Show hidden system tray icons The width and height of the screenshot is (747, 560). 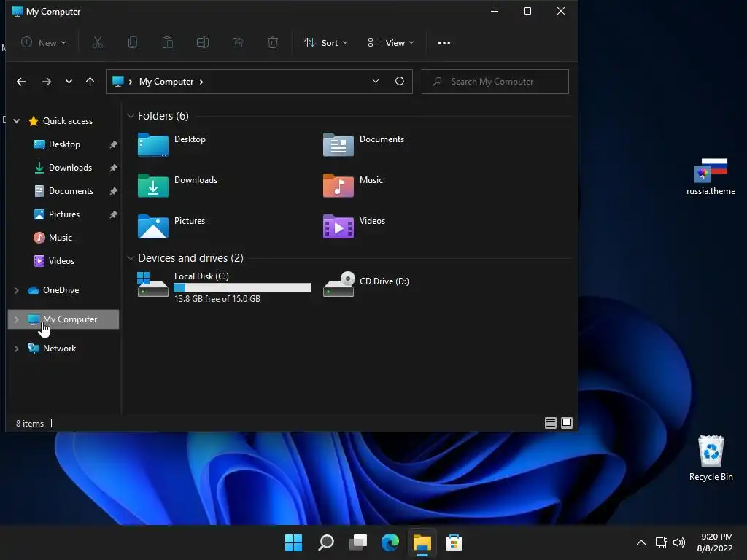[641, 542]
